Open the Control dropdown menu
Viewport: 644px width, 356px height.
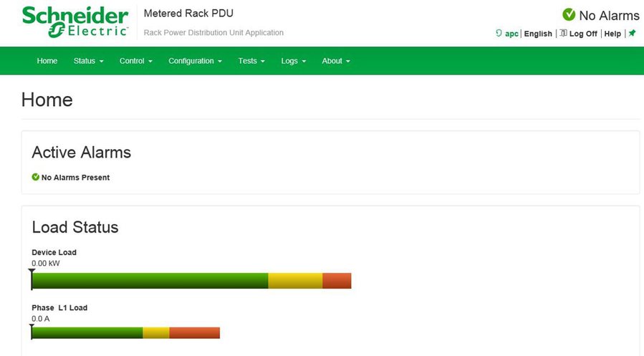(x=135, y=61)
